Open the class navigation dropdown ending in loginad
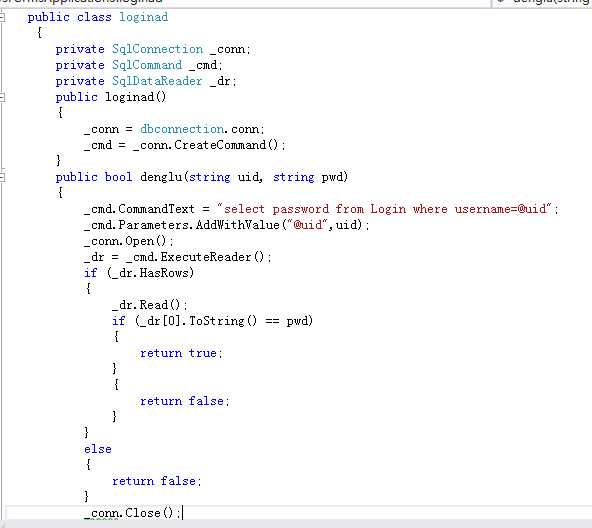Screen dimensions: 592x528 [245, 2]
